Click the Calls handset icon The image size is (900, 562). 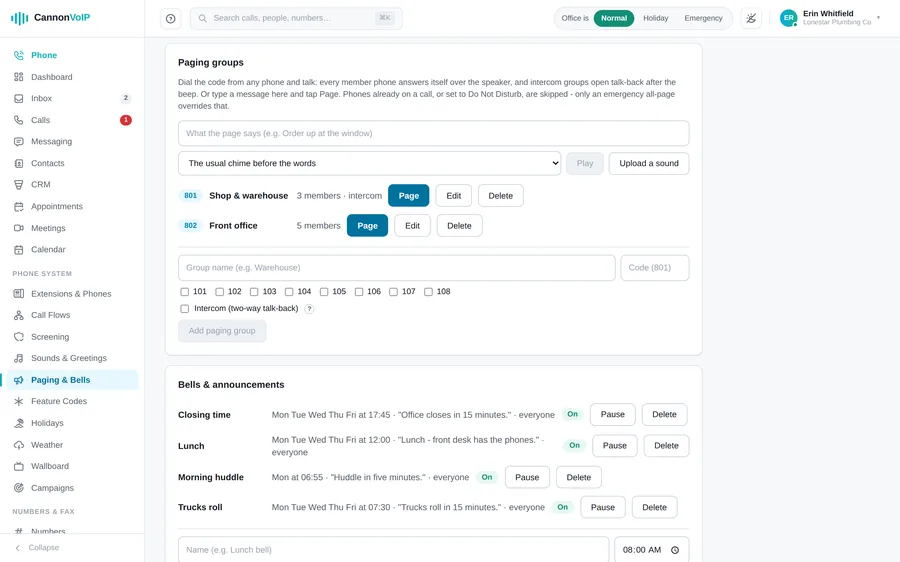click(19, 120)
